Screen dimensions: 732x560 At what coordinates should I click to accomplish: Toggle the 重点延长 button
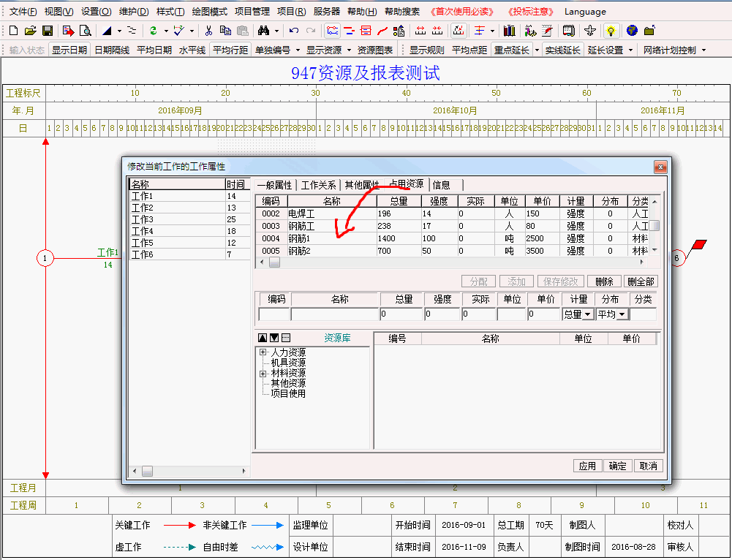(x=512, y=50)
